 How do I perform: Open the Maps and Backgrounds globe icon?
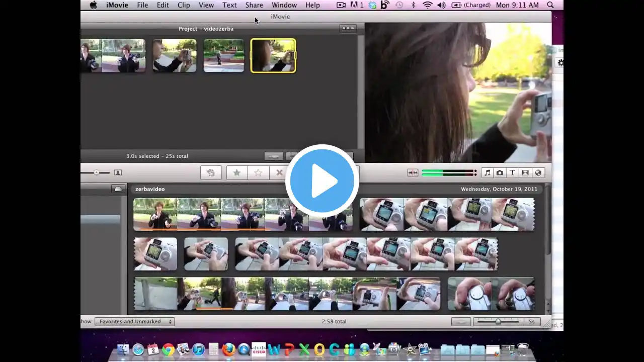538,172
